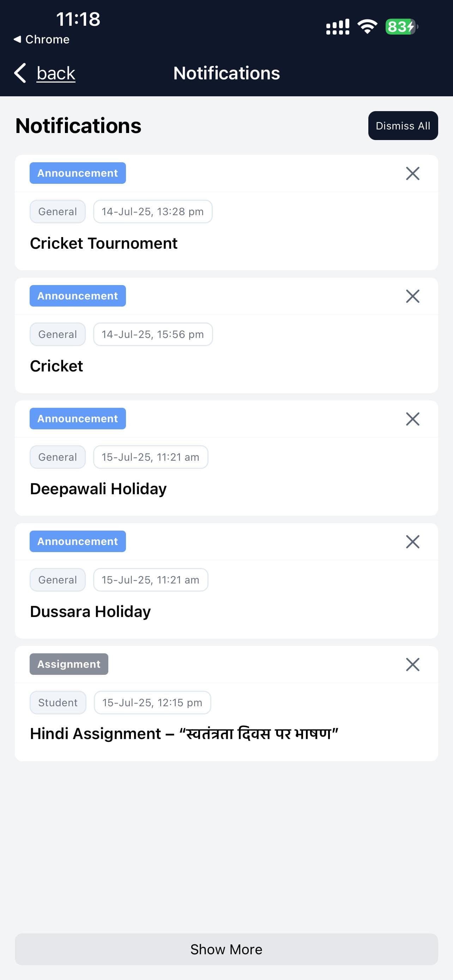Open the Hindi Assignment notification title
The height and width of the screenshot is (980, 453).
tap(184, 733)
